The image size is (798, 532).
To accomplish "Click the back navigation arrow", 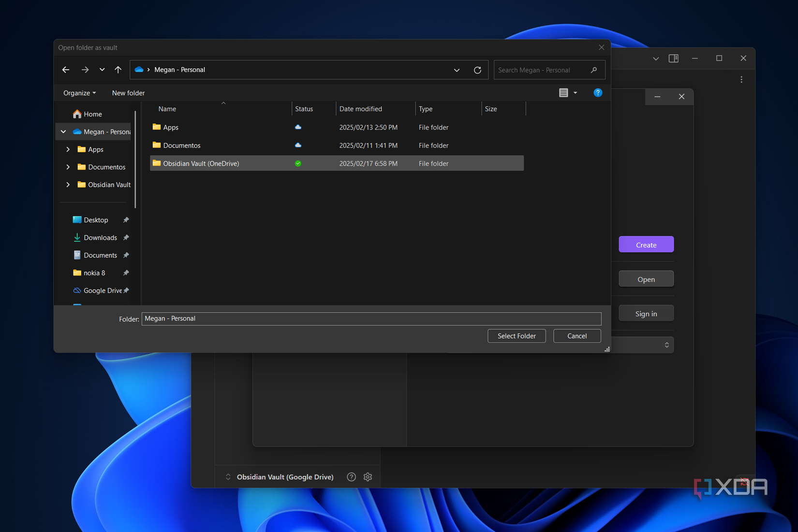I will click(65, 70).
